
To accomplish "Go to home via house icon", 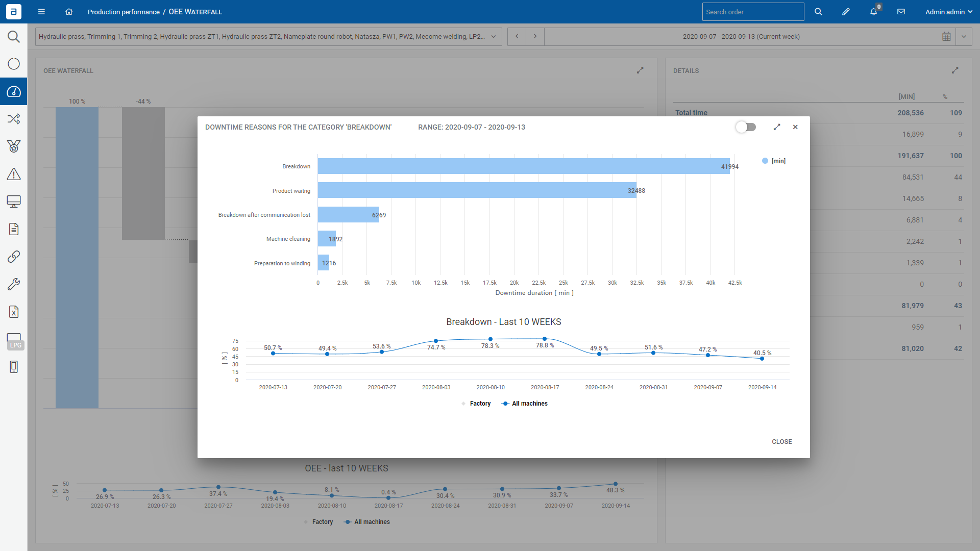I will [69, 12].
